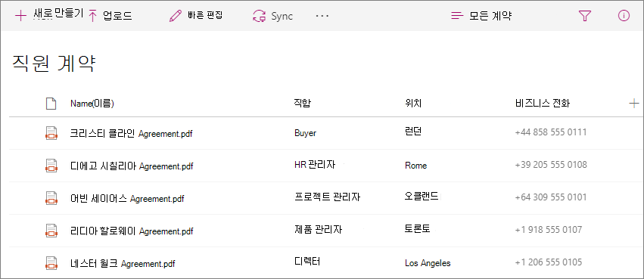Click phone number +1 206 555 0105
This screenshot has width=644, height=279.
[x=549, y=262]
